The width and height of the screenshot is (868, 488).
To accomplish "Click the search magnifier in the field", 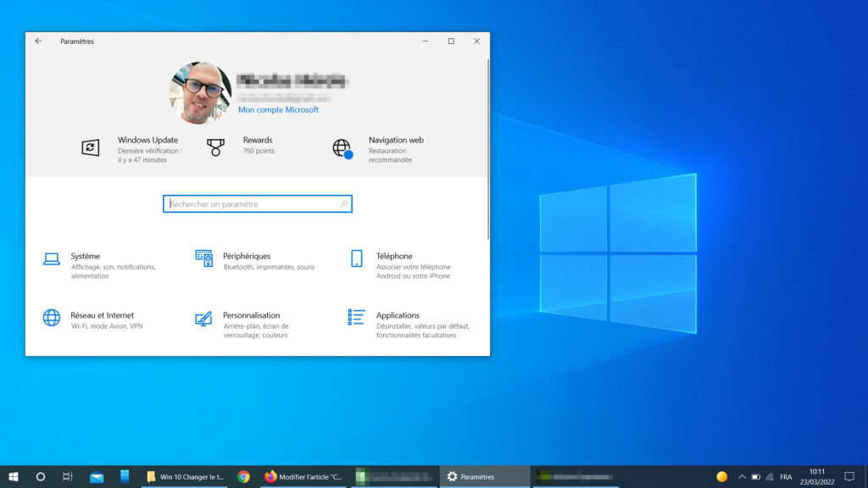I will coord(344,203).
